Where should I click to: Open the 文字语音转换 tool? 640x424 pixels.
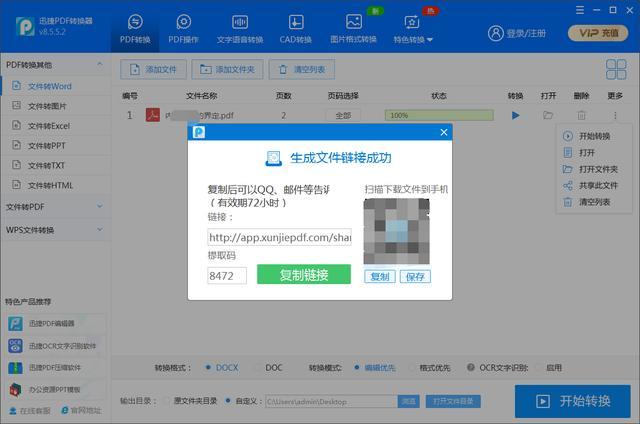(x=240, y=29)
